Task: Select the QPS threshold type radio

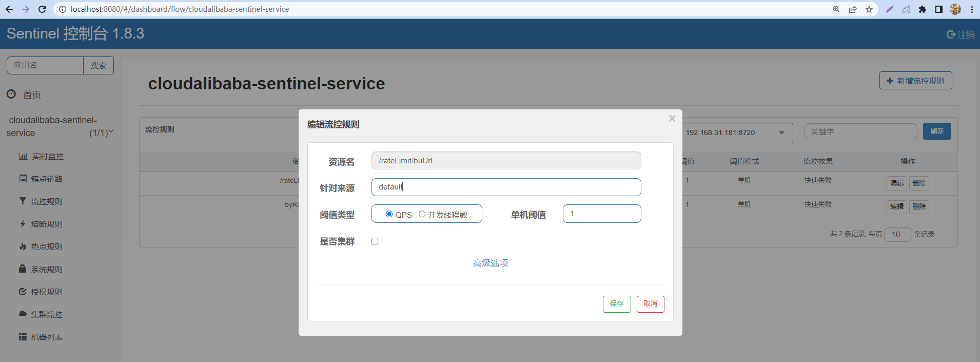Action: 389,214
